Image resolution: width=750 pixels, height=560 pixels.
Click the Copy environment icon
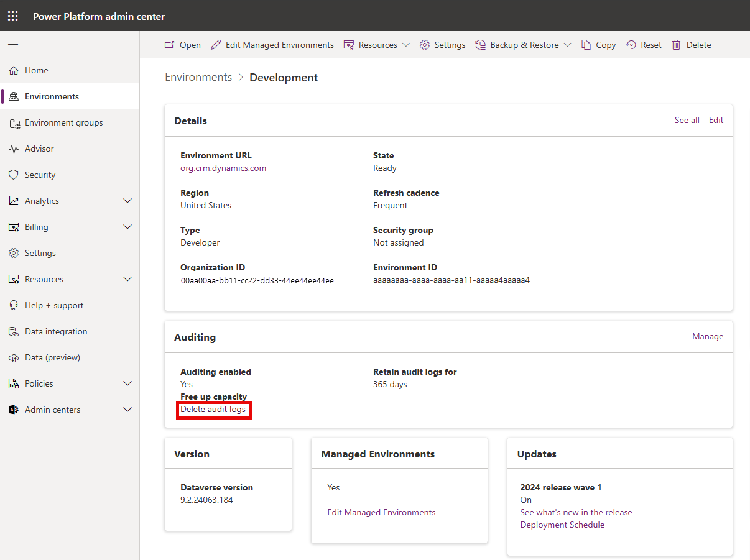(x=586, y=45)
